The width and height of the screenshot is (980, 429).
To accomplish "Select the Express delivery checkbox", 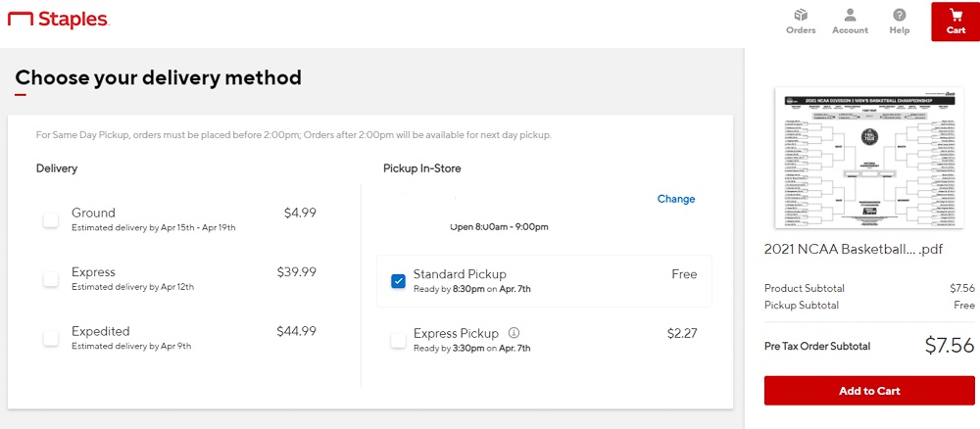I will pyautogui.click(x=51, y=279).
